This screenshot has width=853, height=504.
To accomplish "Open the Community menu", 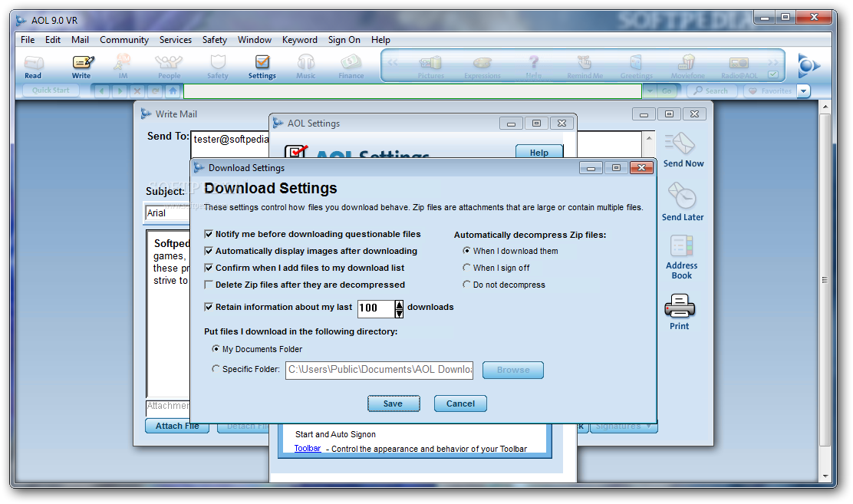I will click(x=124, y=40).
